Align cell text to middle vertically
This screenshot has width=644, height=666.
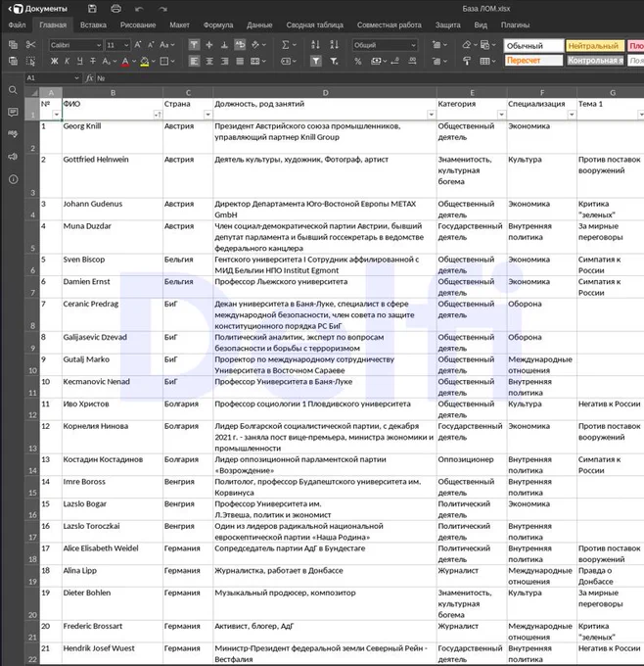(x=209, y=45)
